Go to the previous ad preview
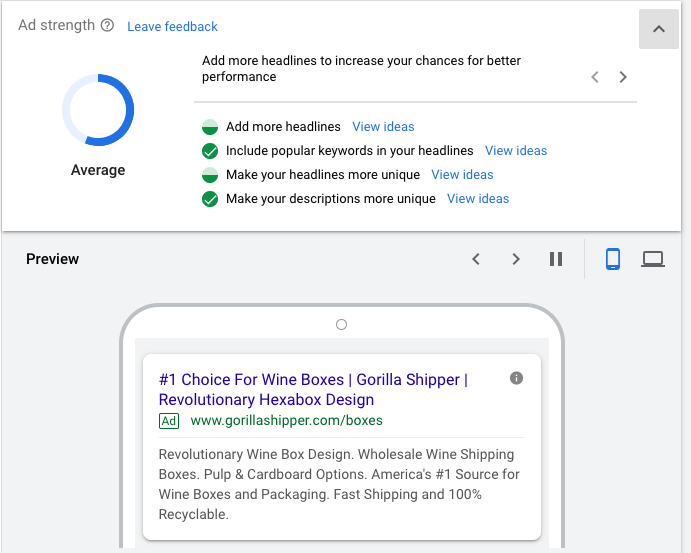 [476, 259]
